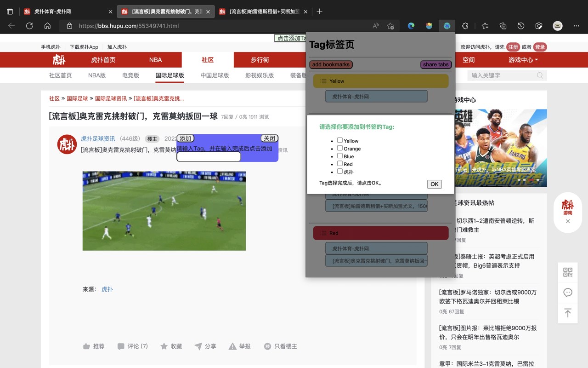Open the Extensions puzzle icon
Screen dimensions: 588x368
(x=465, y=26)
